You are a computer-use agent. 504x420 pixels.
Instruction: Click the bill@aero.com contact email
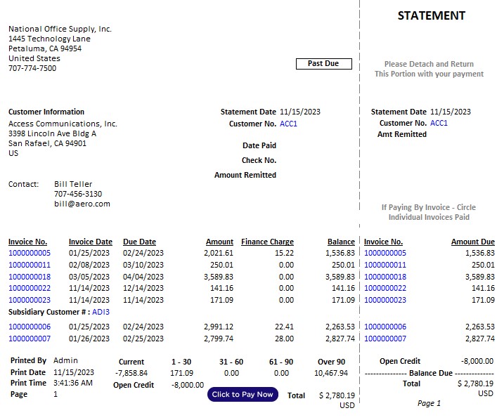point(82,204)
